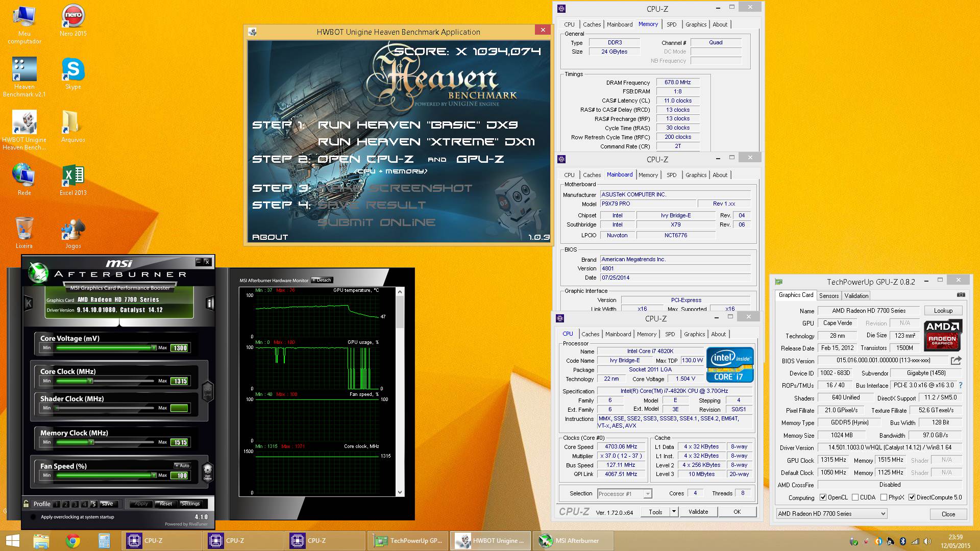This screenshot has height=551, width=980.
Task: Open the Arquivos folder on desktop
Action: (x=73, y=127)
